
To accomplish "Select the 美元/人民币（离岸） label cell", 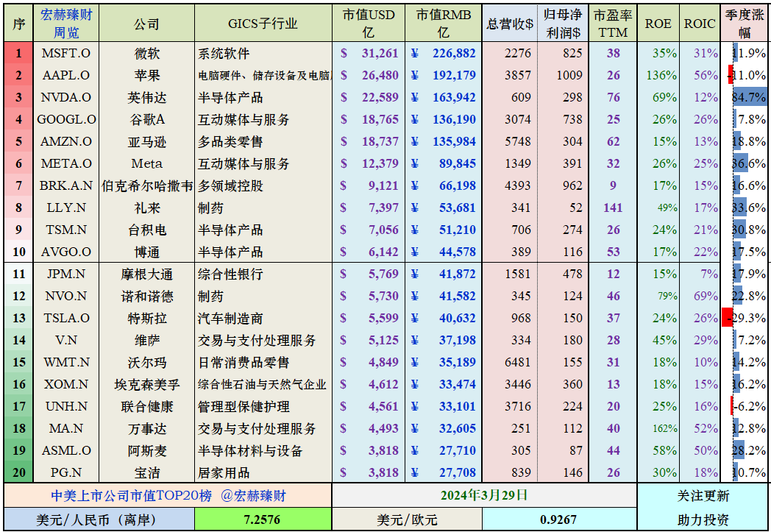I will (x=99, y=519).
